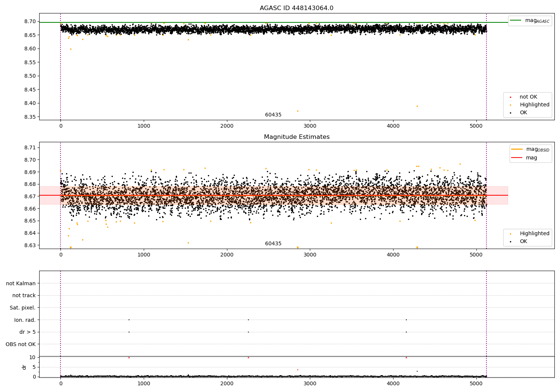Click the "Magnitude Estimates" plot title
The image size is (560, 392).
tap(296, 137)
